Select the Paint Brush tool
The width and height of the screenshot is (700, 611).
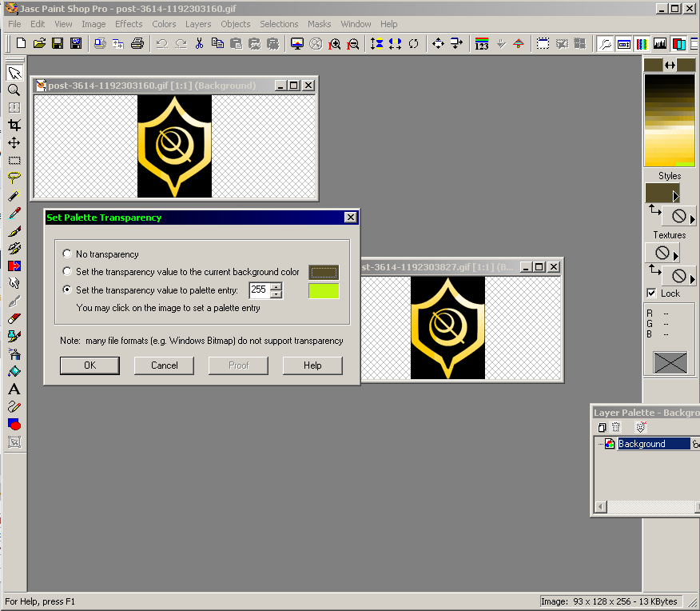click(x=14, y=231)
